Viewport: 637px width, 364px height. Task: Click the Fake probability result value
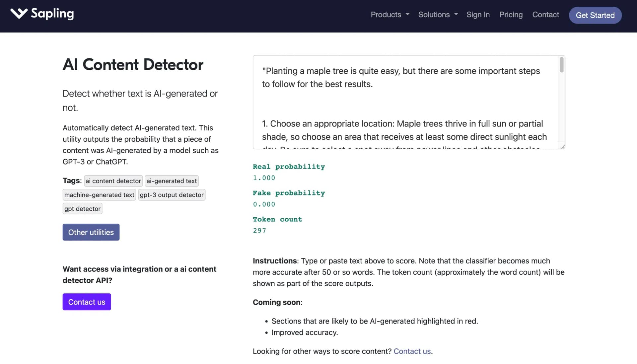[x=264, y=204]
